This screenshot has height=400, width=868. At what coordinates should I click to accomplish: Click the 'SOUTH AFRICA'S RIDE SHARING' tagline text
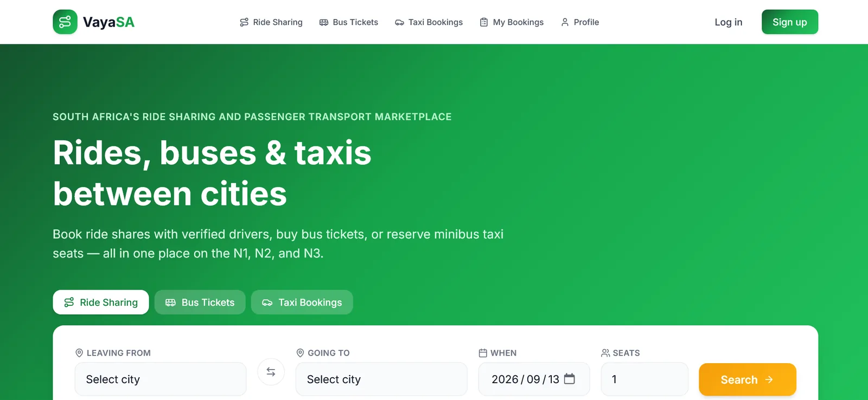pos(252,117)
